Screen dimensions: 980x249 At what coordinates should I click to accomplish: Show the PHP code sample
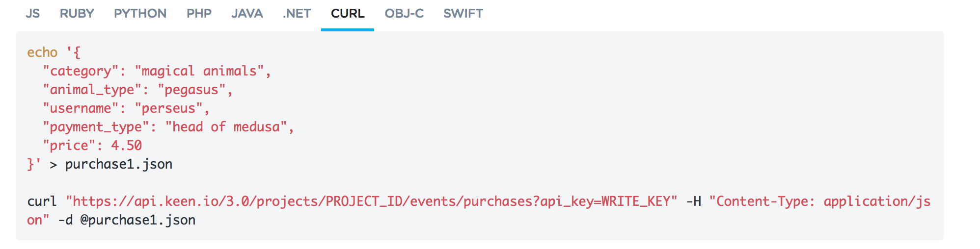(x=199, y=14)
